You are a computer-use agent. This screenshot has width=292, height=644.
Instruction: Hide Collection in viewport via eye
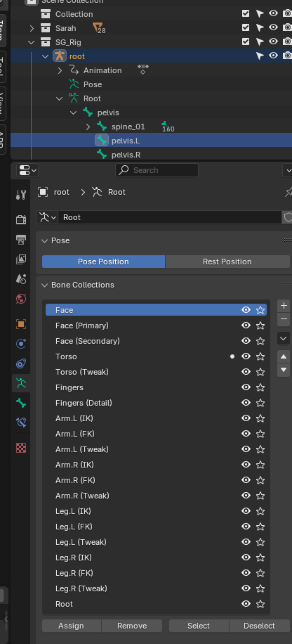pos(273,13)
